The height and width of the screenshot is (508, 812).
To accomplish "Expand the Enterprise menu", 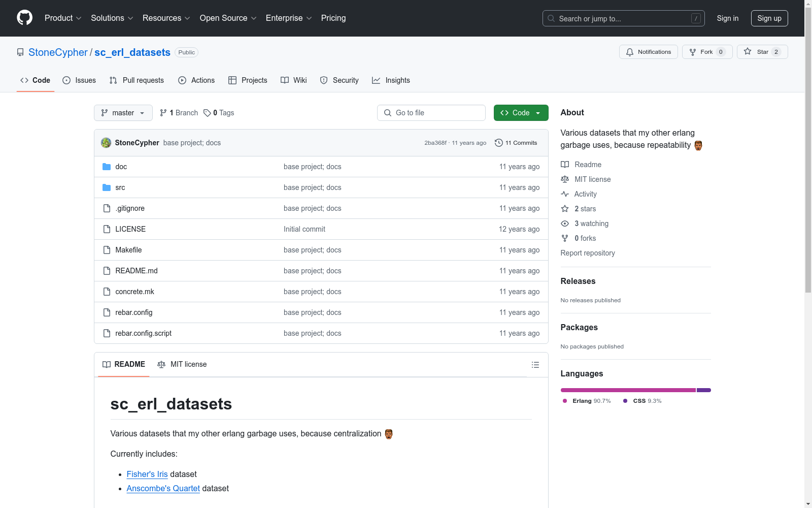I will [x=289, y=18].
